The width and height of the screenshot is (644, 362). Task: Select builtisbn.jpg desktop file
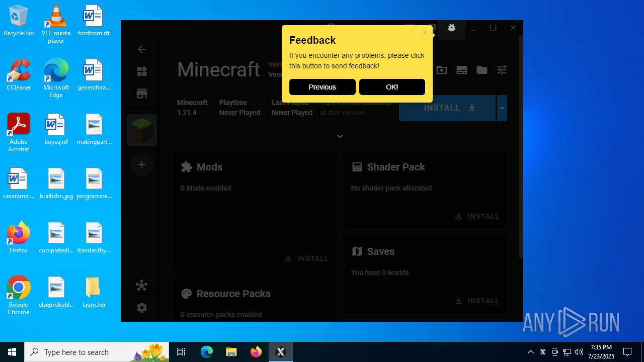(56, 184)
